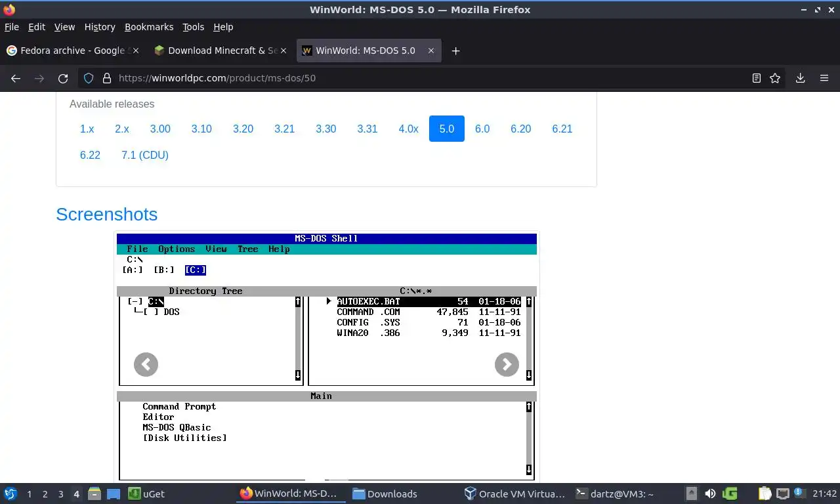Click the Screenshots heading link
The width and height of the screenshot is (840, 504).
tap(106, 215)
